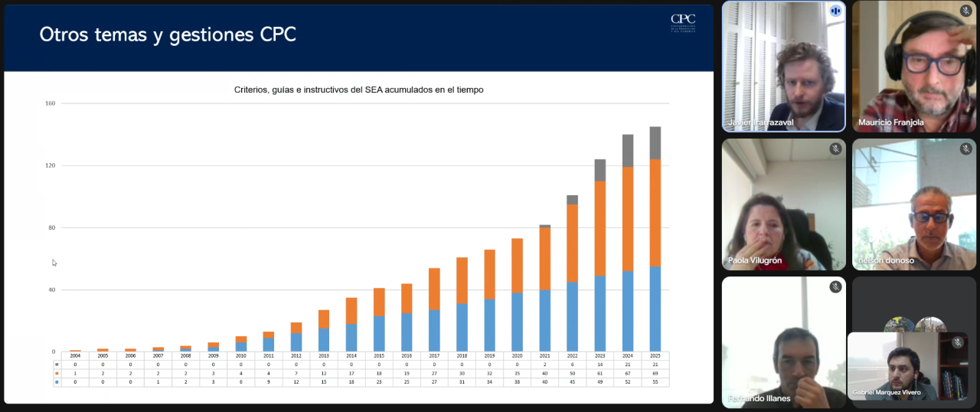The image size is (980, 412).
Task: Select nelson donoso's video tile
Action: pos(914,204)
